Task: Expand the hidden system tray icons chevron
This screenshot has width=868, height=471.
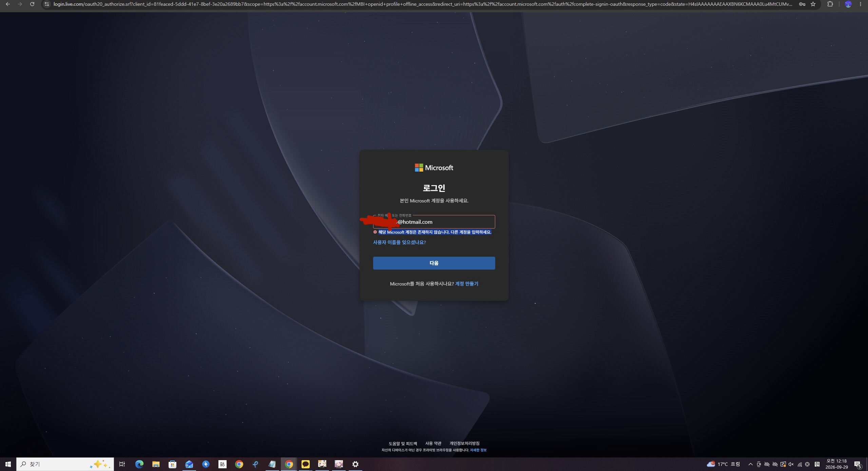Action: coord(750,464)
